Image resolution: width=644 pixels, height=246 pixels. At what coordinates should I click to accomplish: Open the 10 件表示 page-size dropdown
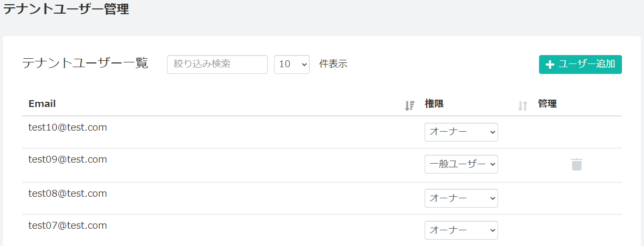click(292, 65)
